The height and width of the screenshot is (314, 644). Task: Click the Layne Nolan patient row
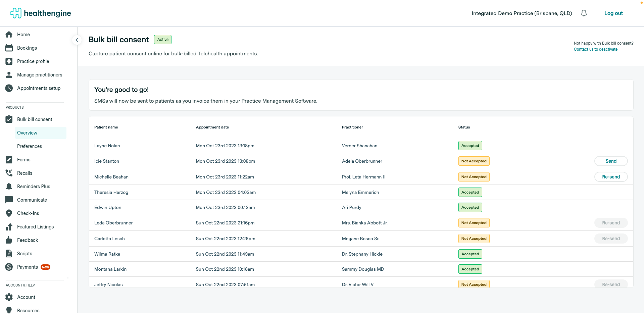click(107, 146)
